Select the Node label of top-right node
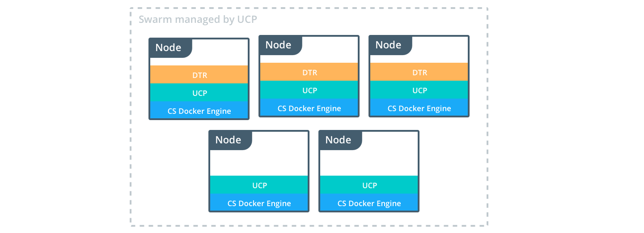Viewport: 644px width, 233px height. (389, 45)
